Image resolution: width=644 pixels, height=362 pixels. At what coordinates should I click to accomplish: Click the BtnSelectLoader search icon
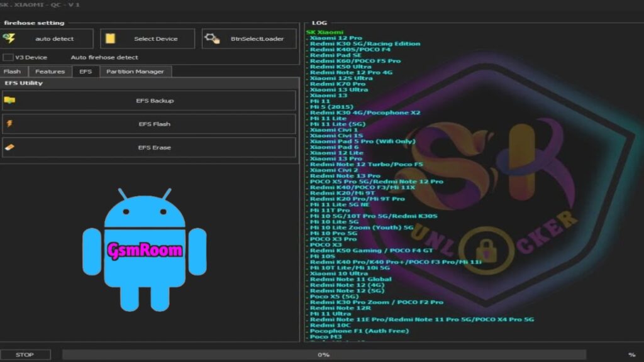[213, 38]
